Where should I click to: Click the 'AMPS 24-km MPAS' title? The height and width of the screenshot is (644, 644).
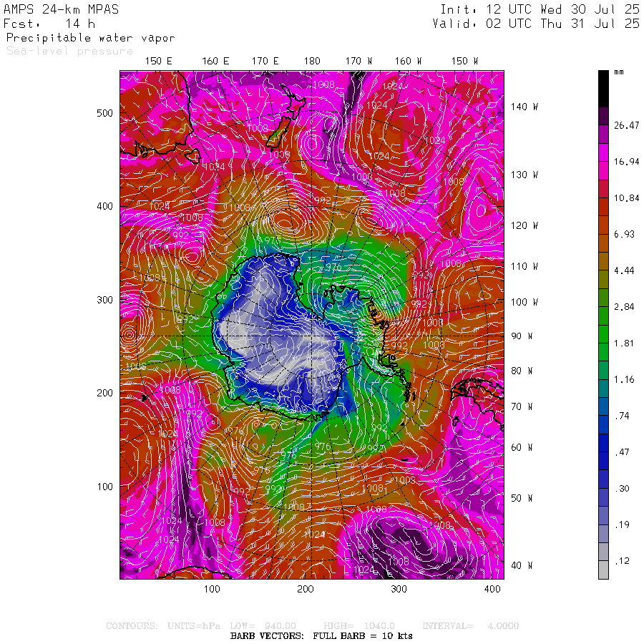point(62,9)
